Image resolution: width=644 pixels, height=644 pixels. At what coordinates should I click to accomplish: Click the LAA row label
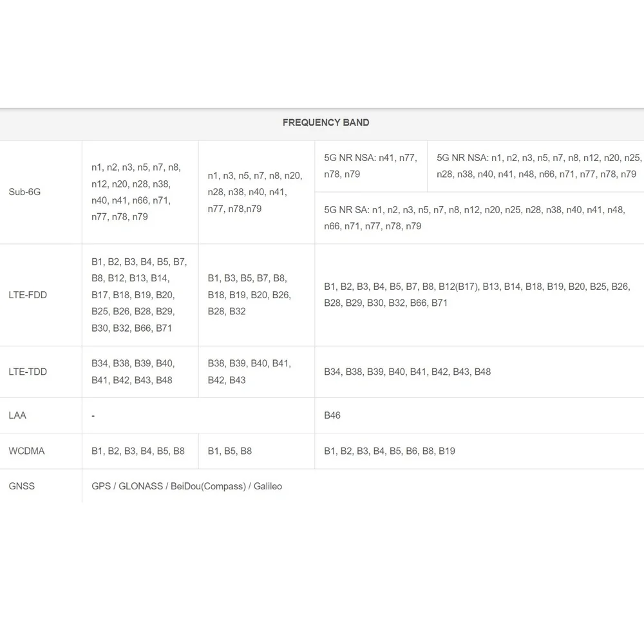(17, 415)
